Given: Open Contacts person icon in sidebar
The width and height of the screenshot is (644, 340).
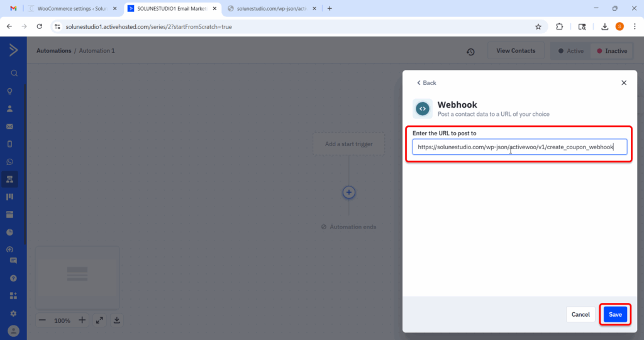Looking at the screenshot, I should (10, 109).
